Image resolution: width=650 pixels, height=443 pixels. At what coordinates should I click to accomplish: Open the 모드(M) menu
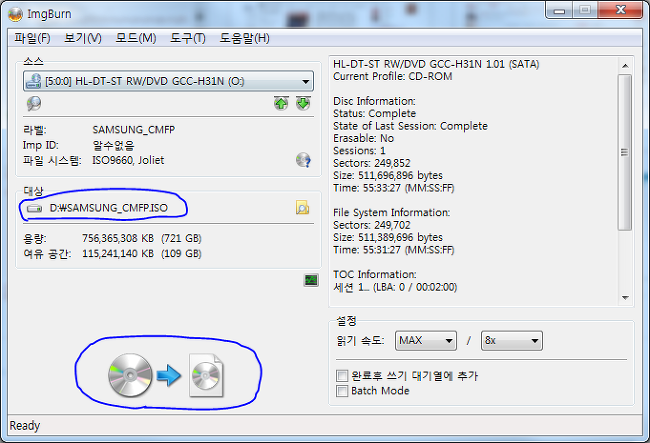[x=136, y=38]
